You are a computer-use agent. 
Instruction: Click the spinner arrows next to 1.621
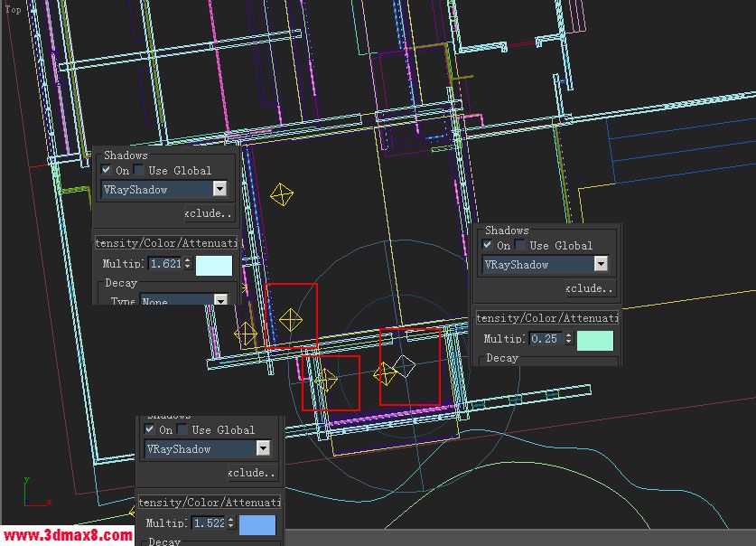pos(188,263)
